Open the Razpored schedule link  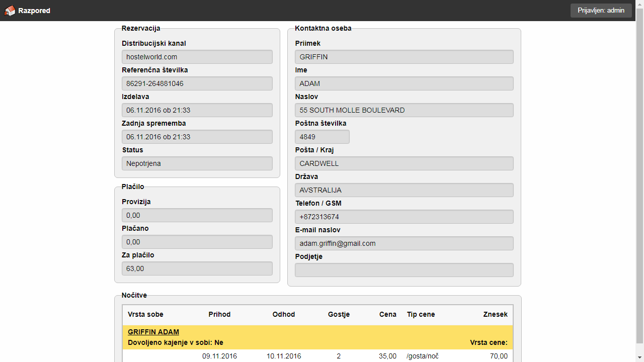34,11
